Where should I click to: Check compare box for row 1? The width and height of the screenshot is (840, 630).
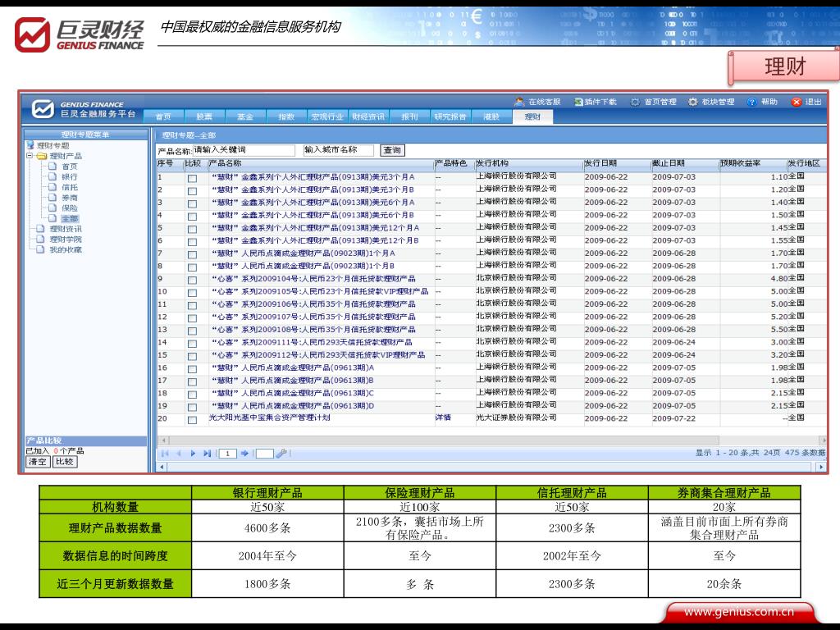[x=192, y=178]
